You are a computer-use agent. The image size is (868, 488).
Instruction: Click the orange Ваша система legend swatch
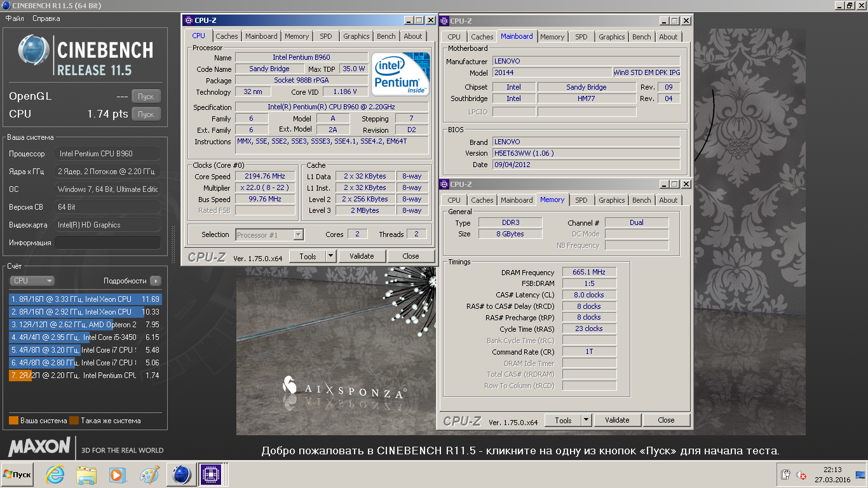13,421
